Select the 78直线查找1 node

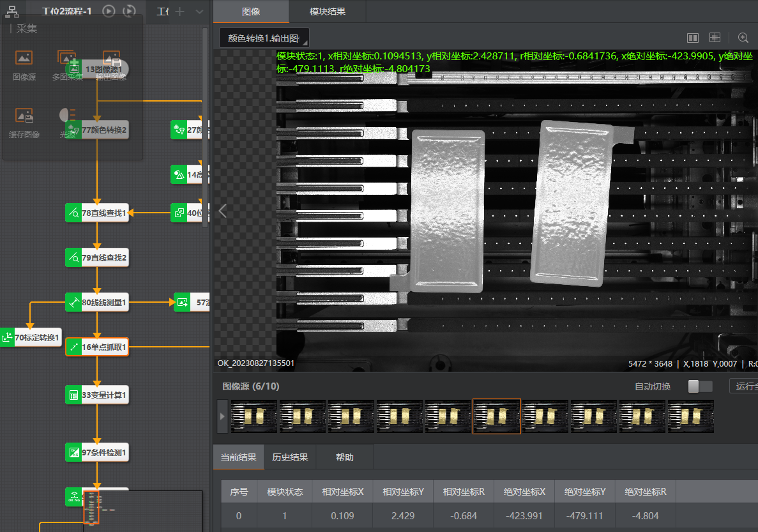(97, 213)
